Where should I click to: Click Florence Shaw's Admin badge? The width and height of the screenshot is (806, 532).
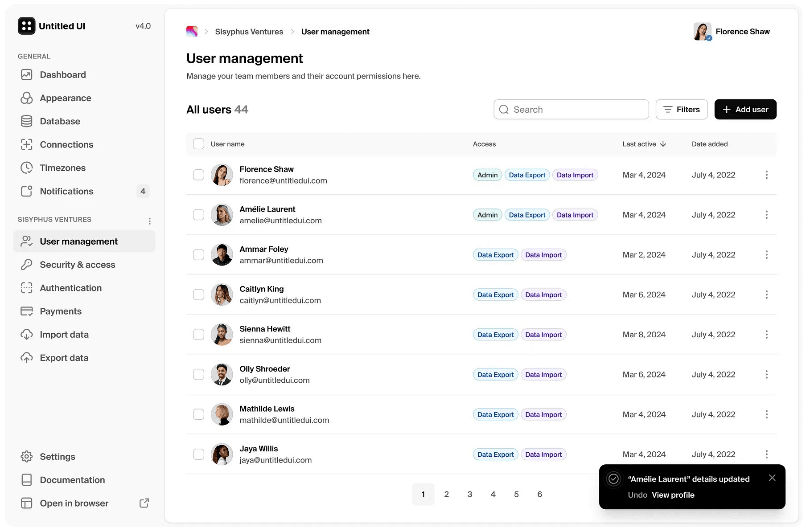(487, 175)
